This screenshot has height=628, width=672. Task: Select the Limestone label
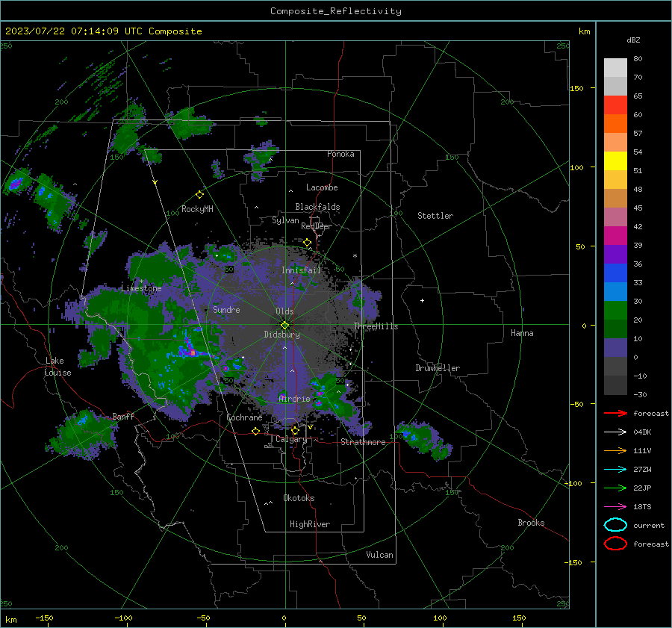coord(141,288)
